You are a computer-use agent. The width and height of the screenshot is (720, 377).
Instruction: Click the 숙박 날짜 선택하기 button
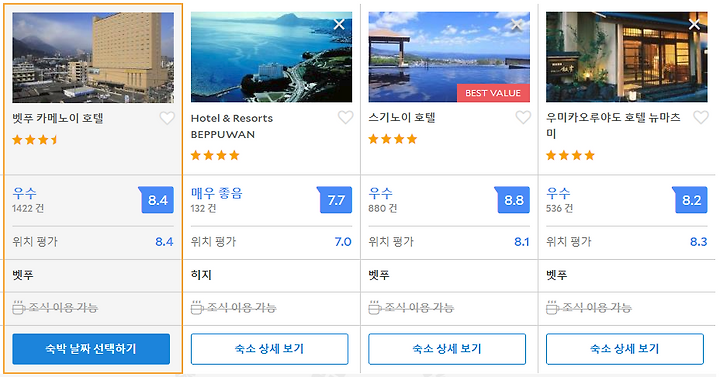coord(91,349)
